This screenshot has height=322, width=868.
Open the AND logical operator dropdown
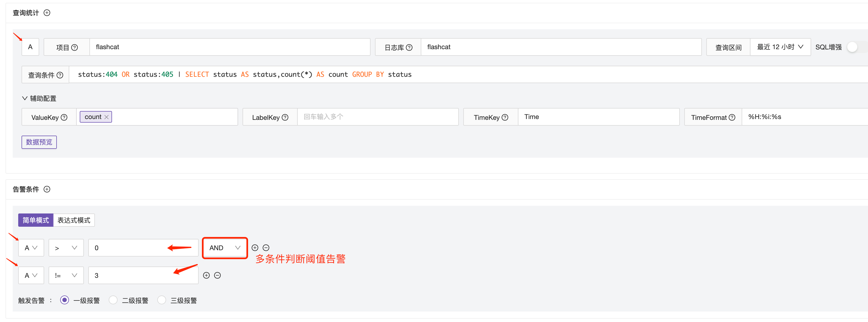(x=225, y=248)
